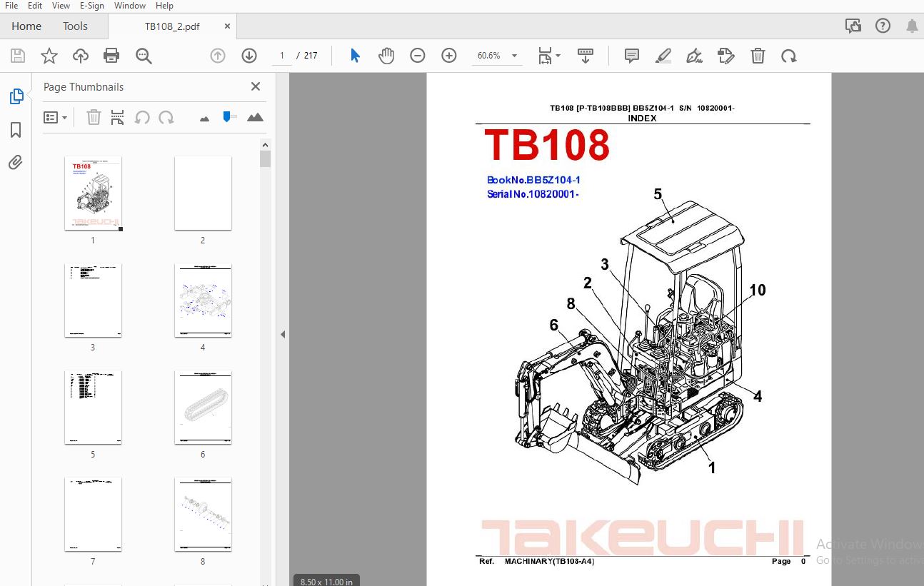Switch to the Tools tab
This screenshot has width=924, height=586.
coord(75,26)
